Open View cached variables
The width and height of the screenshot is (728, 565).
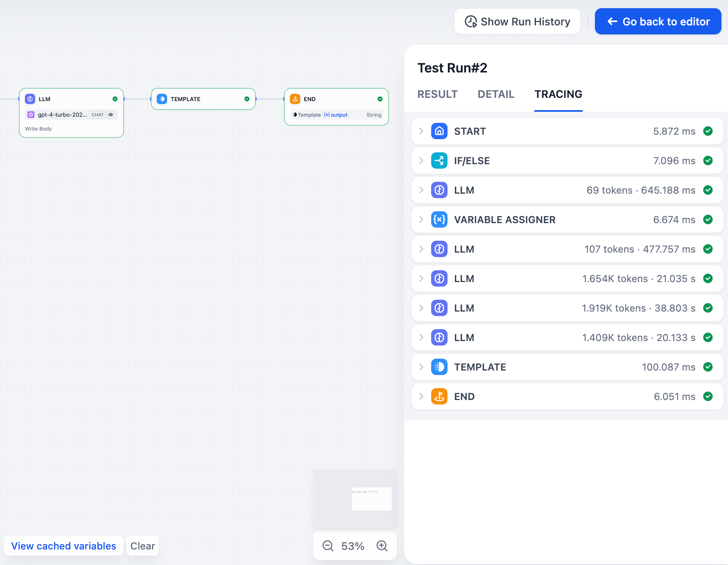[63, 546]
